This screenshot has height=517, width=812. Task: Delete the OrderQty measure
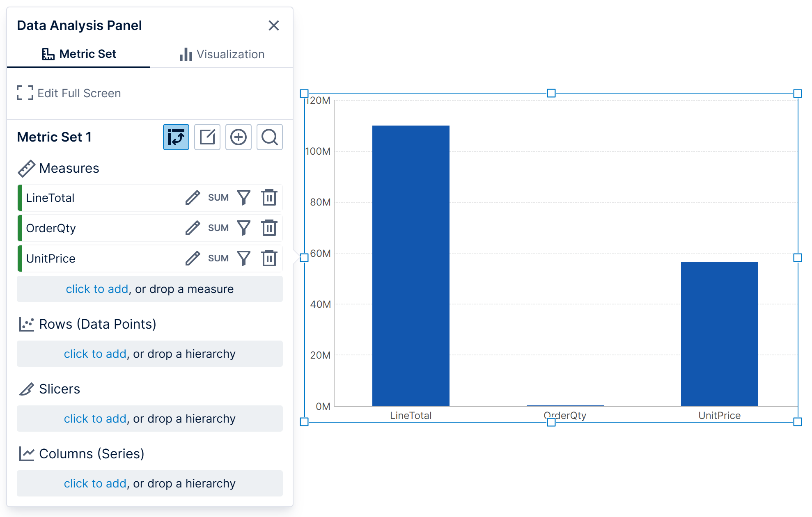click(x=269, y=228)
